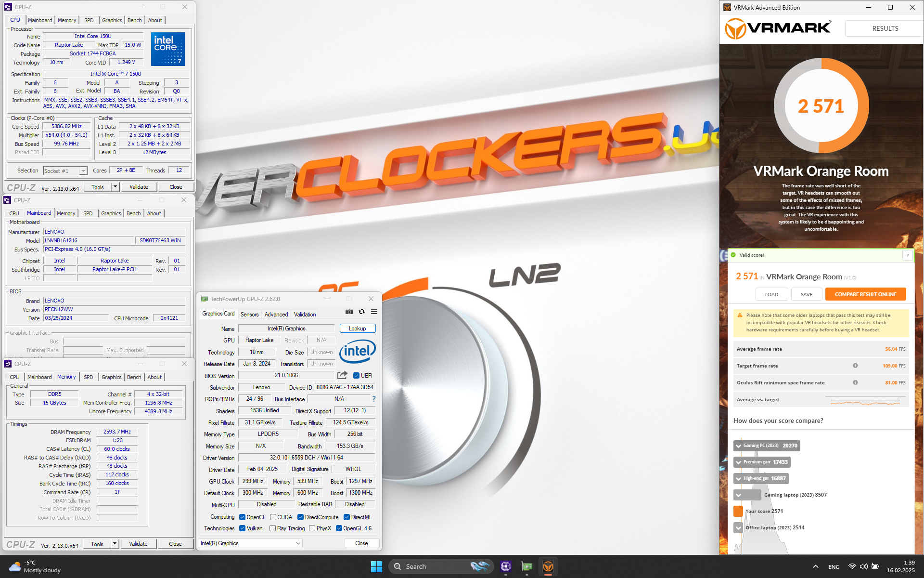Toggle the Ray Tracing checkbox
This screenshot has height=578, width=924.
(x=273, y=528)
